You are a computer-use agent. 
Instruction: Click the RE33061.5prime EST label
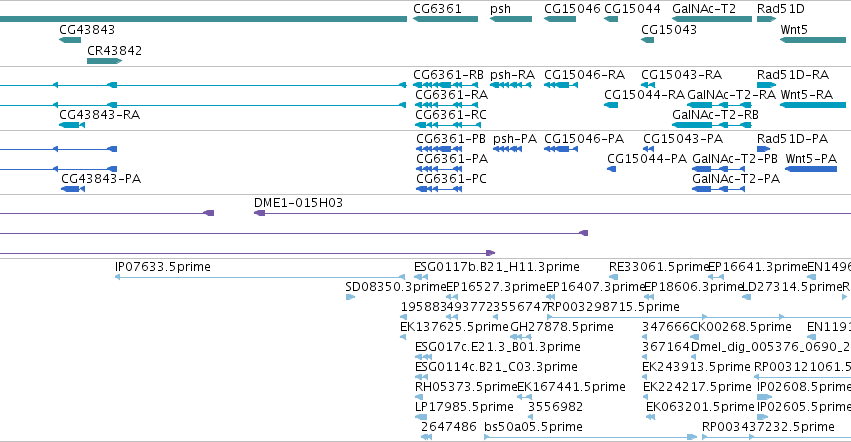point(659,267)
